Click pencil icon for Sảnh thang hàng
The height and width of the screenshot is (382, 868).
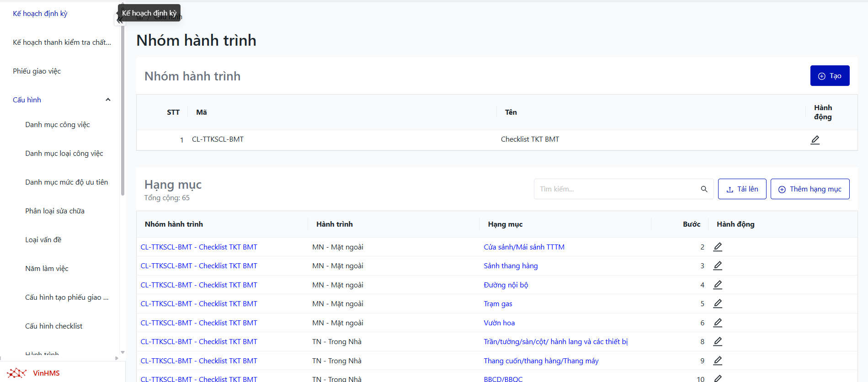[718, 265]
